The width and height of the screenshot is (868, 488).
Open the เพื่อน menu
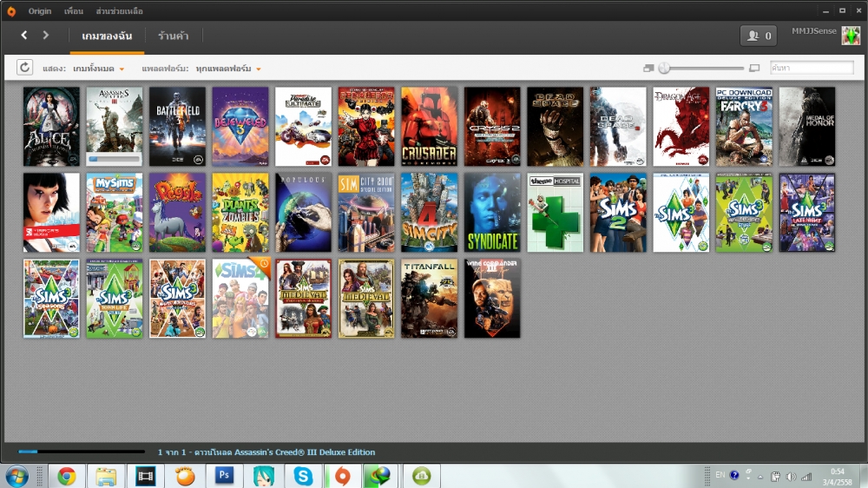pos(73,11)
